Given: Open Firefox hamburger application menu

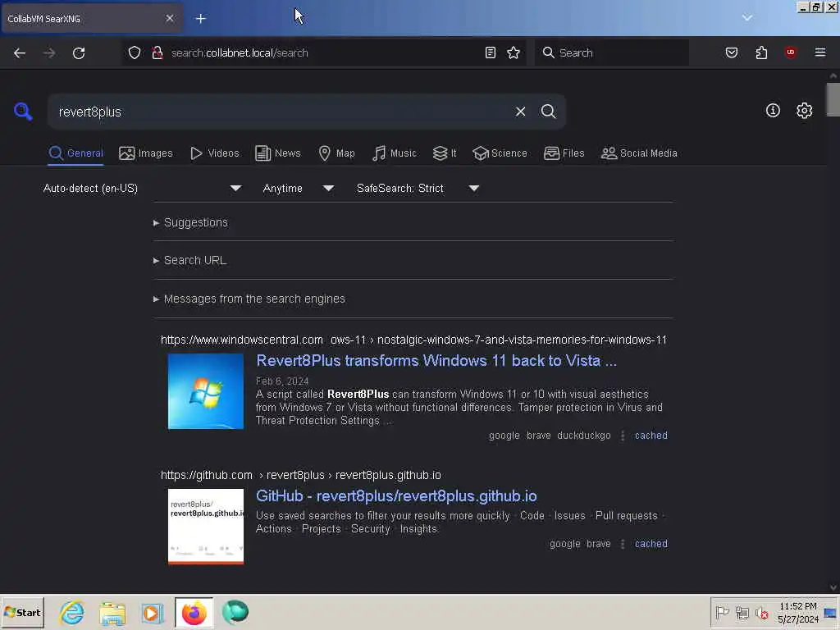Looking at the screenshot, I should click(x=820, y=52).
